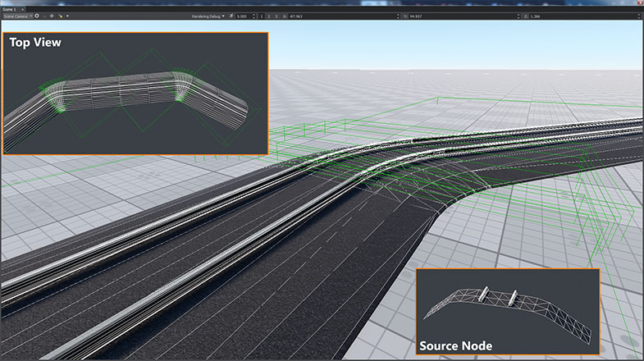Click the X coordinate label button
Screen dimensions: 644x361
(285, 16)
